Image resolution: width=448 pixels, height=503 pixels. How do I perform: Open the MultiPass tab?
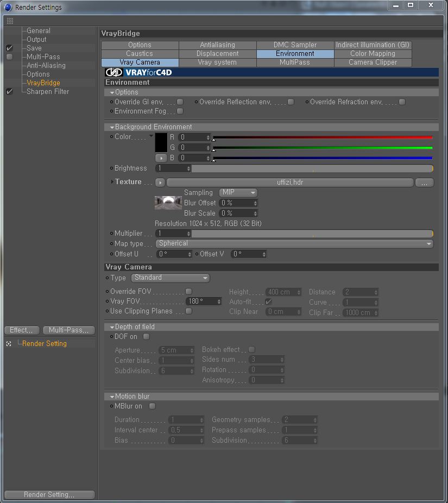click(295, 62)
